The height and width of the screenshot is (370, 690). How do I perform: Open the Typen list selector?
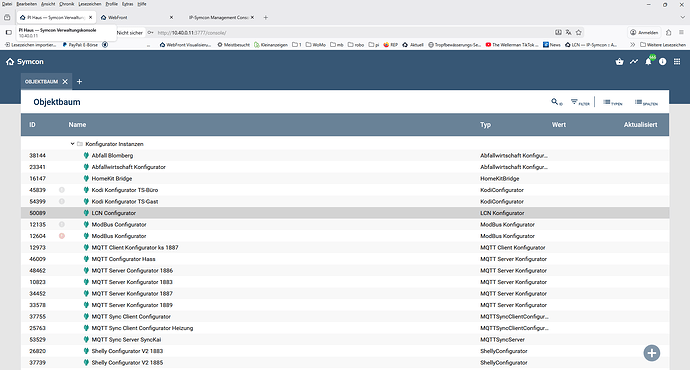tap(613, 102)
